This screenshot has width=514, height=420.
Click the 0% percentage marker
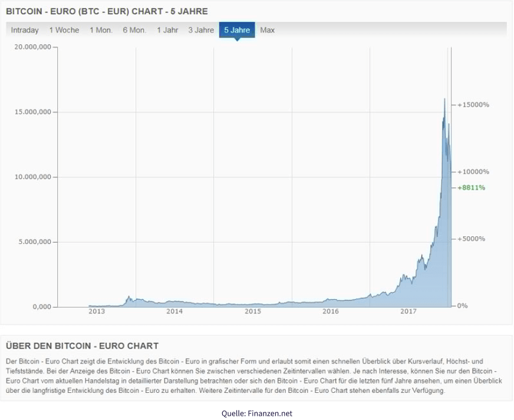tap(462, 306)
